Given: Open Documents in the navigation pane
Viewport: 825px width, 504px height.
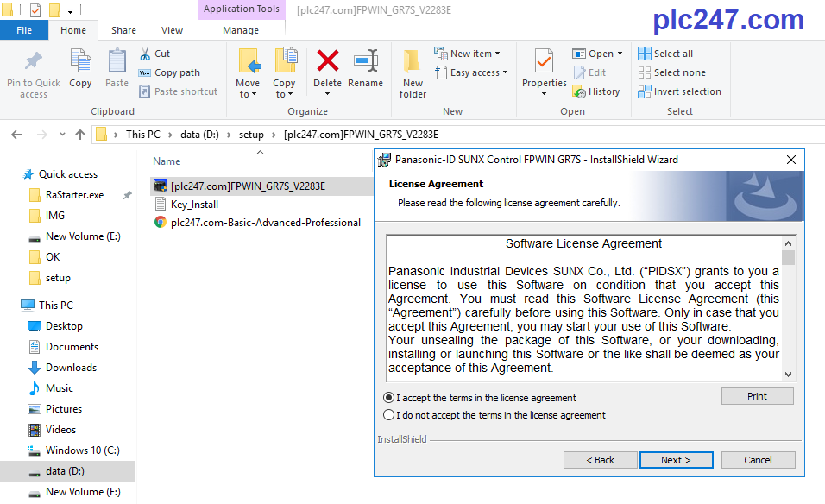Looking at the screenshot, I should click(72, 347).
